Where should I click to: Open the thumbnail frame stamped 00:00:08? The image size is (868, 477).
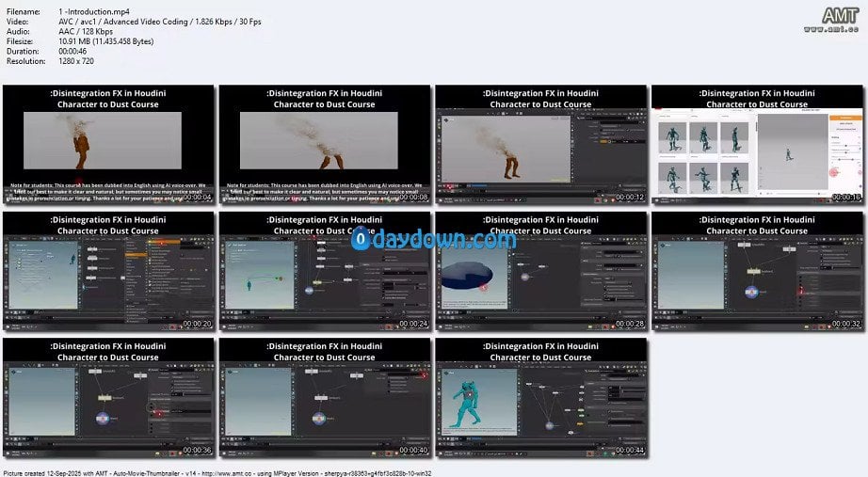(325, 145)
